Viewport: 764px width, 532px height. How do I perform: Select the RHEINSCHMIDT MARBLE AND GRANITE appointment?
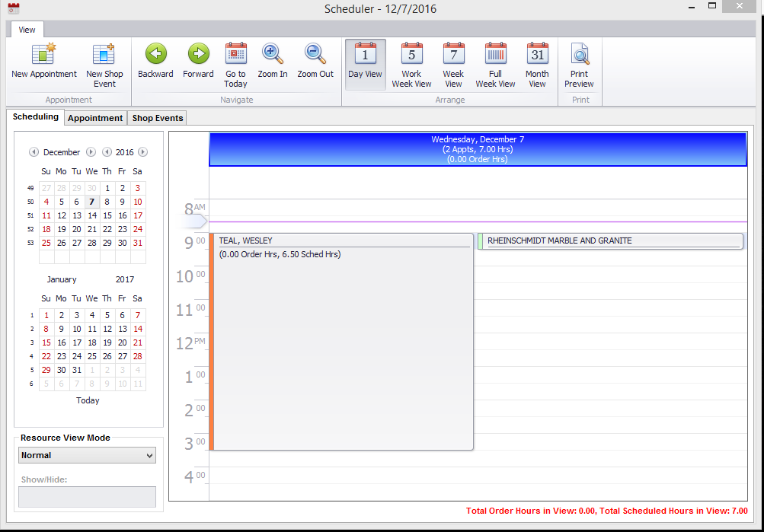click(611, 241)
